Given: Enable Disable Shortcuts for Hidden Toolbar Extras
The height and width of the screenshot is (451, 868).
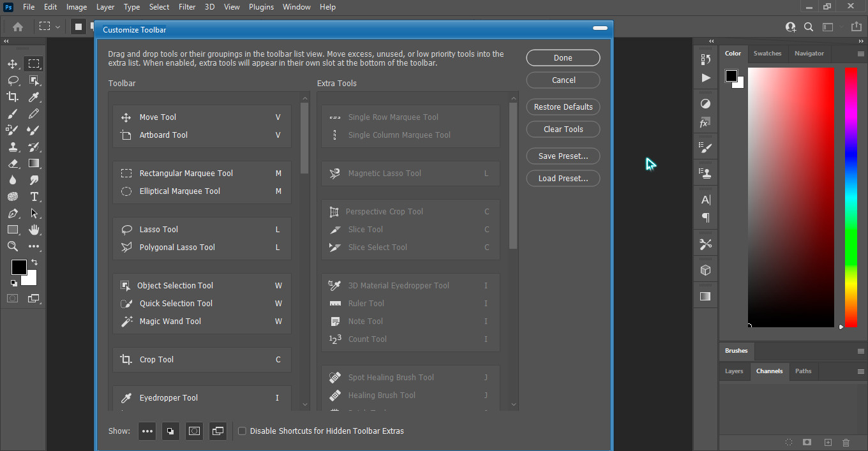Looking at the screenshot, I should click(242, 431).
